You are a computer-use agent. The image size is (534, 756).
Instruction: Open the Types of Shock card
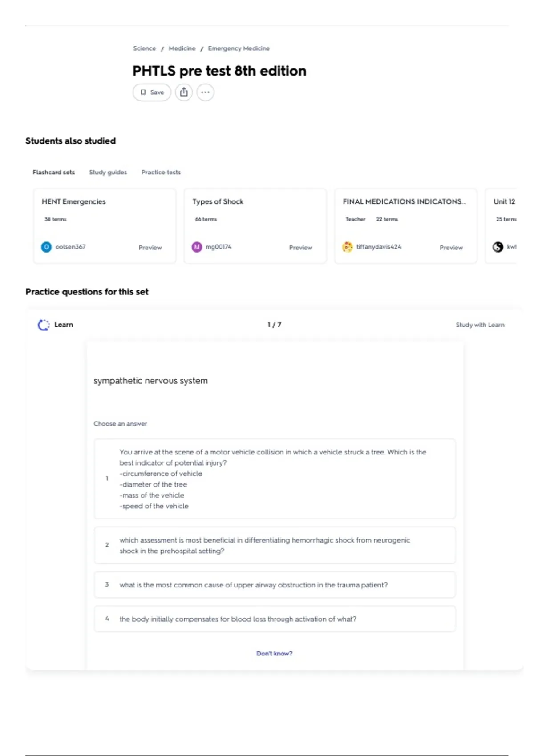click(255, 226)
